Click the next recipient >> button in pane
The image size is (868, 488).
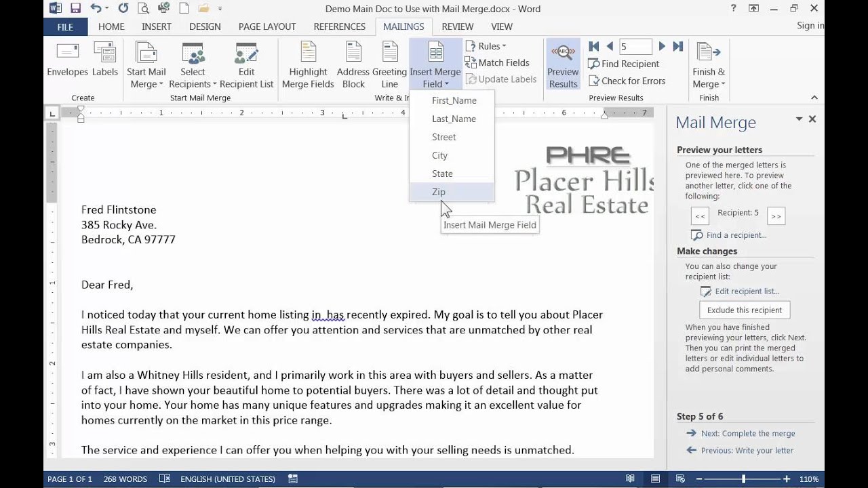coord(776,216)
